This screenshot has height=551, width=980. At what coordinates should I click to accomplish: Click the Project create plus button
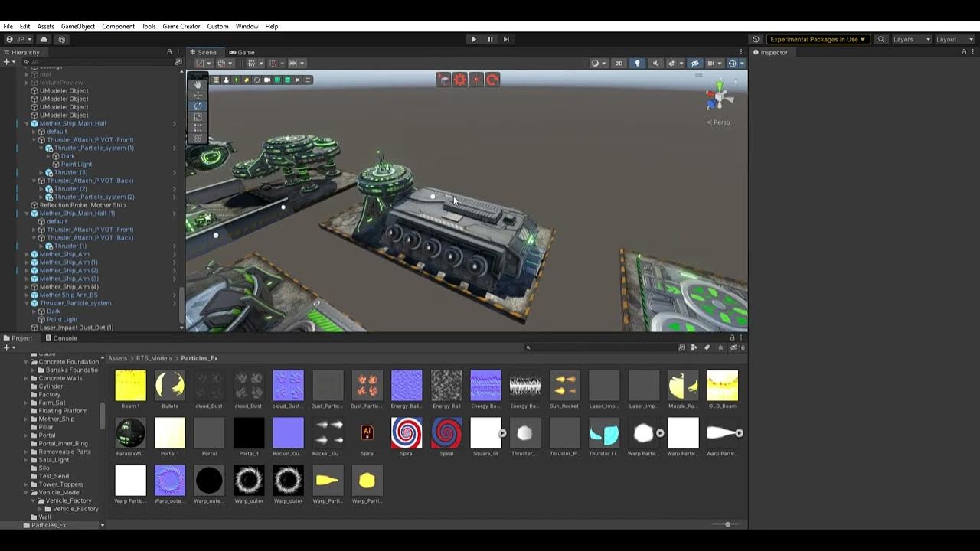click(6, 347)
